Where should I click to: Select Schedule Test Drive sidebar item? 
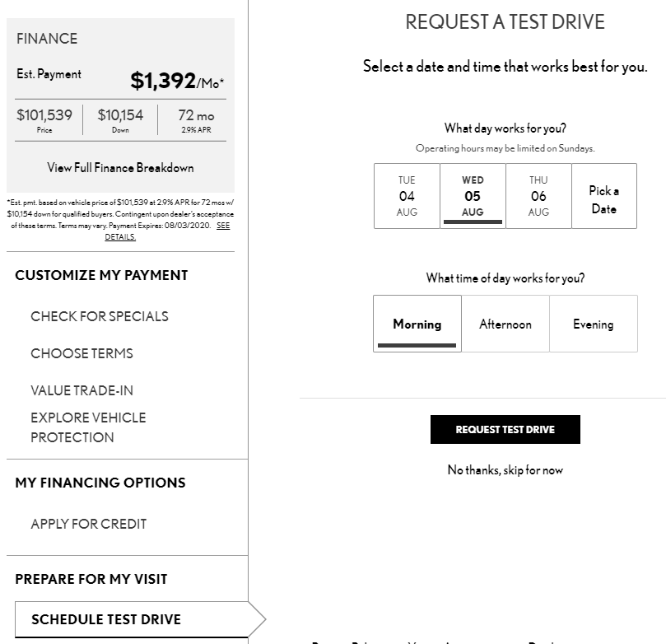pos(106,619)
